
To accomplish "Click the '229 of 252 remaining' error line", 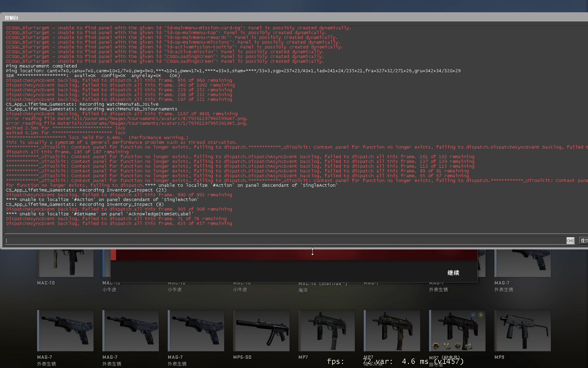I will (119, 90).
